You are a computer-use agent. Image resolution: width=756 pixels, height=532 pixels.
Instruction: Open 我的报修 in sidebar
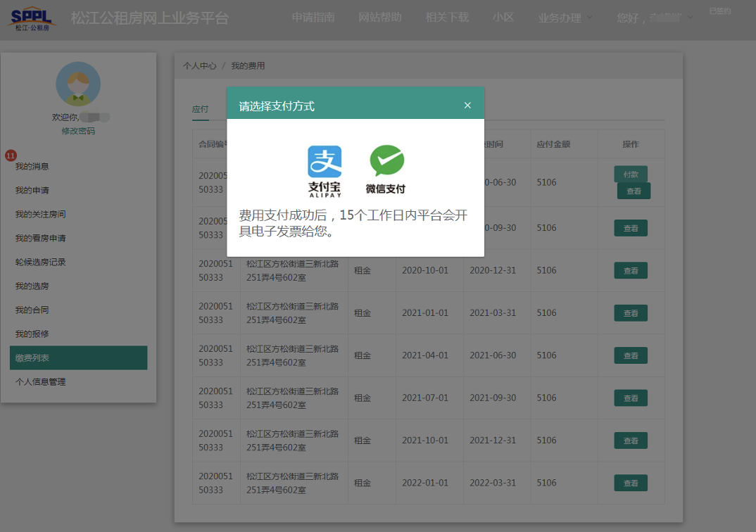32,334
